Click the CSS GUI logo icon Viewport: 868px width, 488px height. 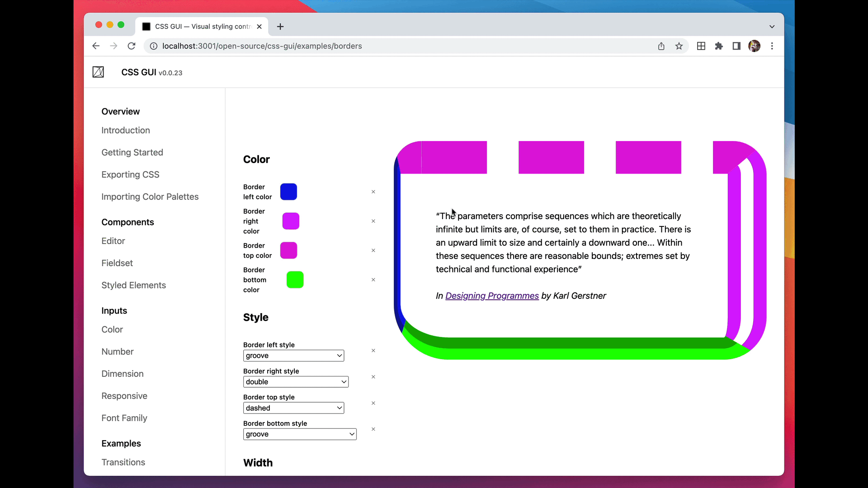[x=98, y=72]
